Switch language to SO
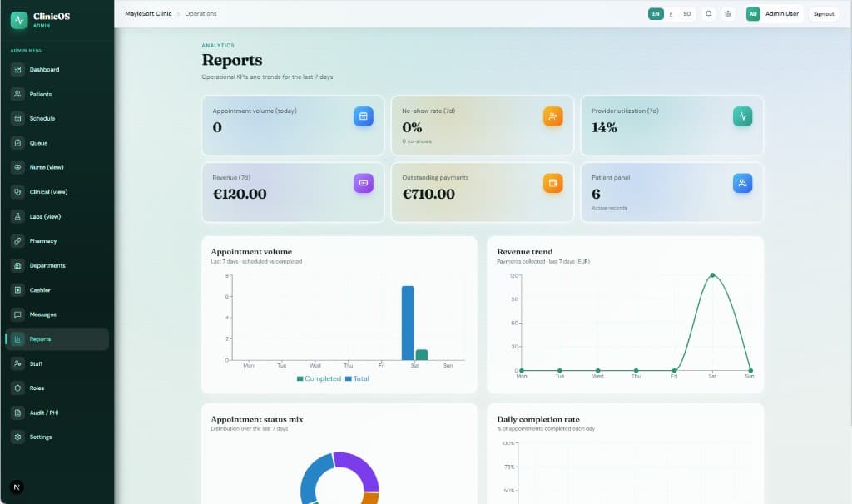This screenshot has width=852, height=504. point(686,14)
